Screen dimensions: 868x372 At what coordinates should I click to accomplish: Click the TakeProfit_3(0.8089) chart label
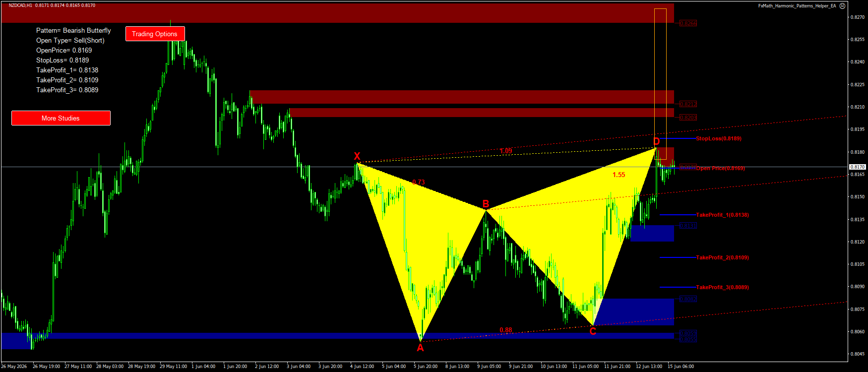723,287
